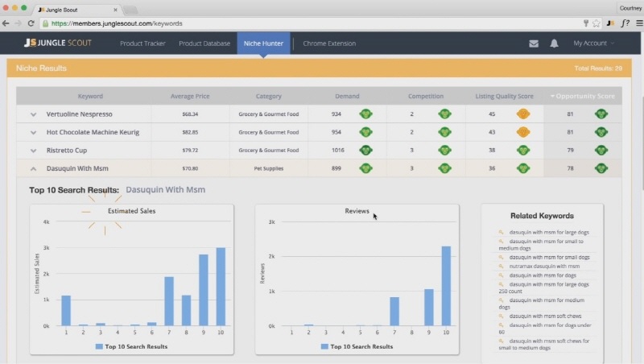Click Hot Chocolate Machine Keurig orange quality icon

[523, 132]
